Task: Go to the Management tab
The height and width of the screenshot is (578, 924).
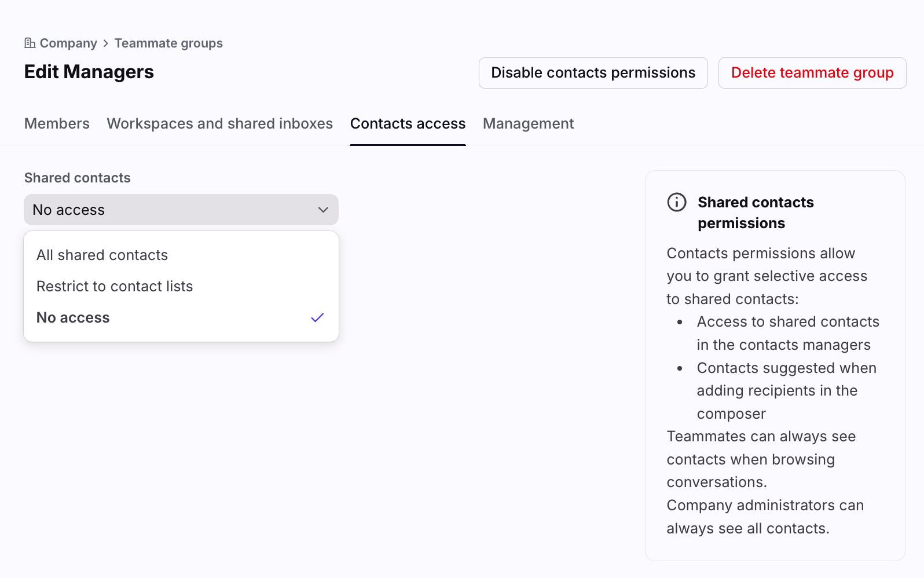Action: [528, 124]
